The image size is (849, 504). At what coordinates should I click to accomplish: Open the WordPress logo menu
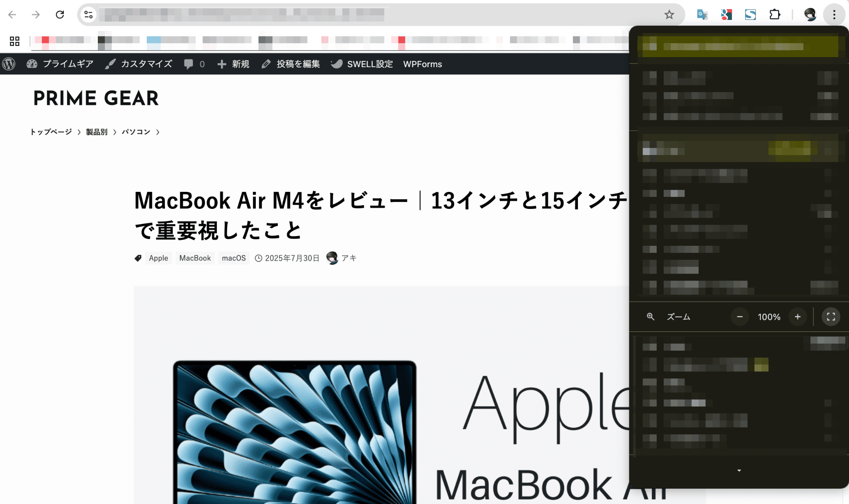pyautogui.click(x=9, y=64)
